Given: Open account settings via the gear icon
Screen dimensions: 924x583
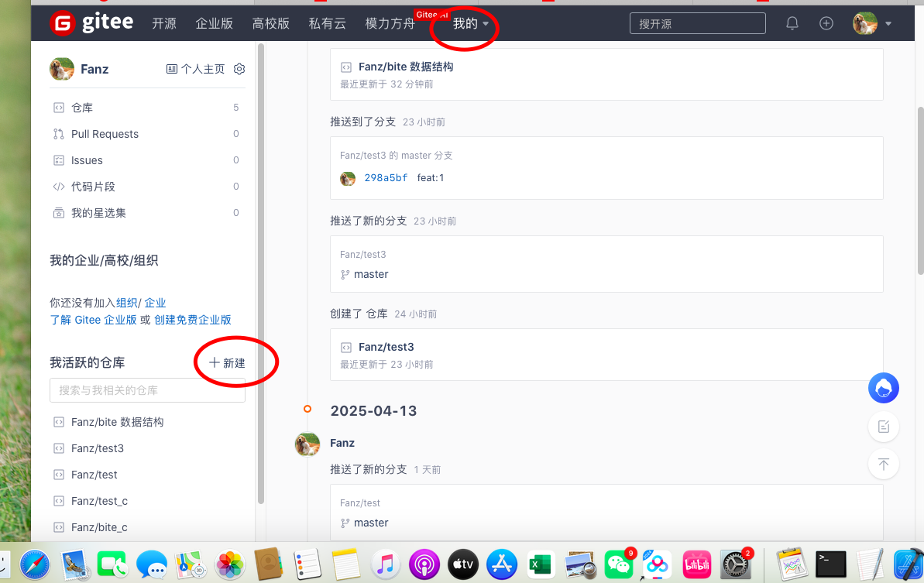Looking at the screenshot, I should 239,69.
